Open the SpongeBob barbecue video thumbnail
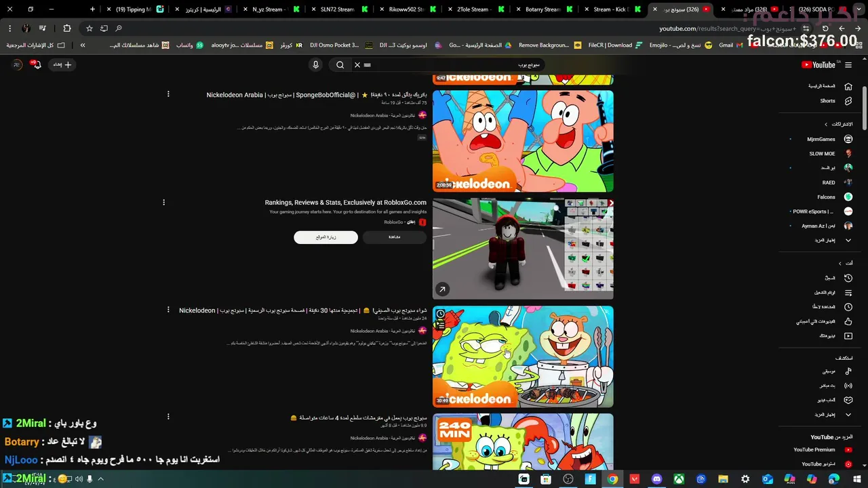868x488 pixels. [523, 357]
